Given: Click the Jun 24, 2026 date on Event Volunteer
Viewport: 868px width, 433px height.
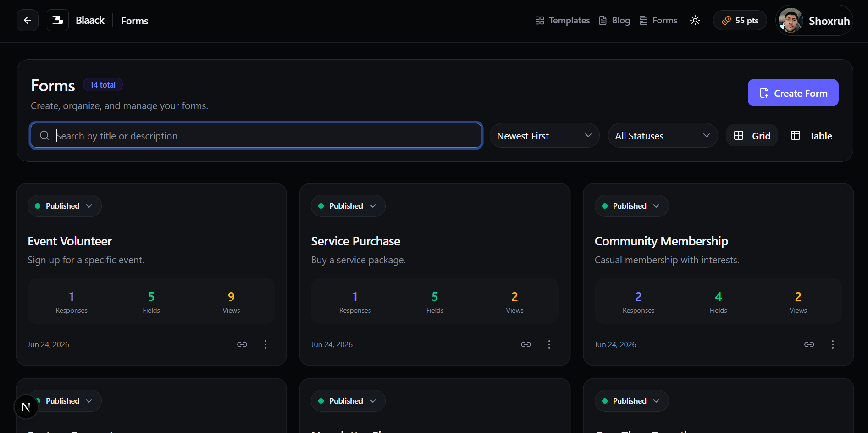Looking at the screenshot, I should pos(48,344).
